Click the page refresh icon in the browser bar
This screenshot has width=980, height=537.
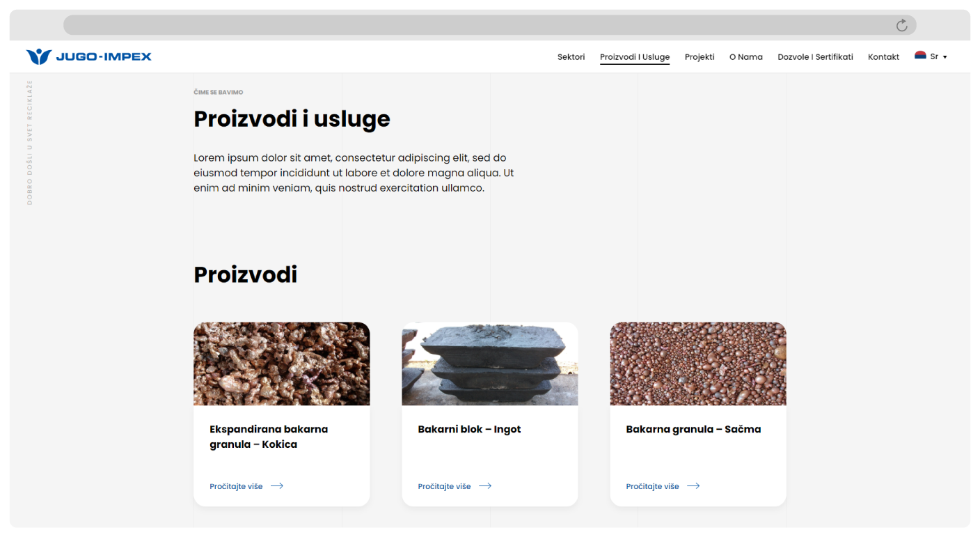click(x=901, y=24)
